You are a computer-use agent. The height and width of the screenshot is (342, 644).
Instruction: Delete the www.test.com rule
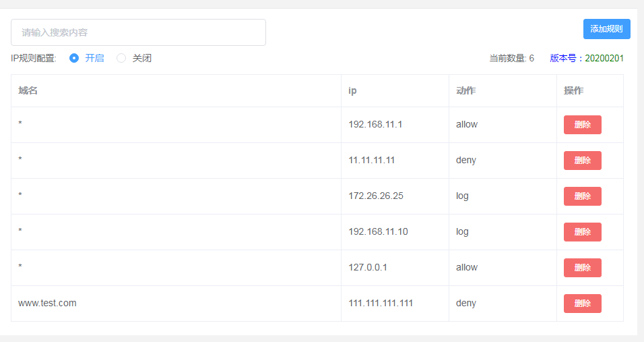pos(583,304)
